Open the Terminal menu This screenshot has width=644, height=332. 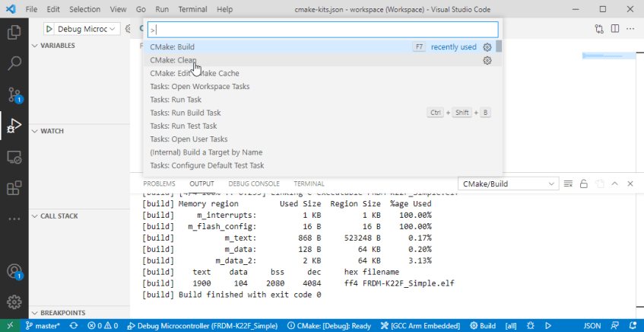[x=192, y=9]
